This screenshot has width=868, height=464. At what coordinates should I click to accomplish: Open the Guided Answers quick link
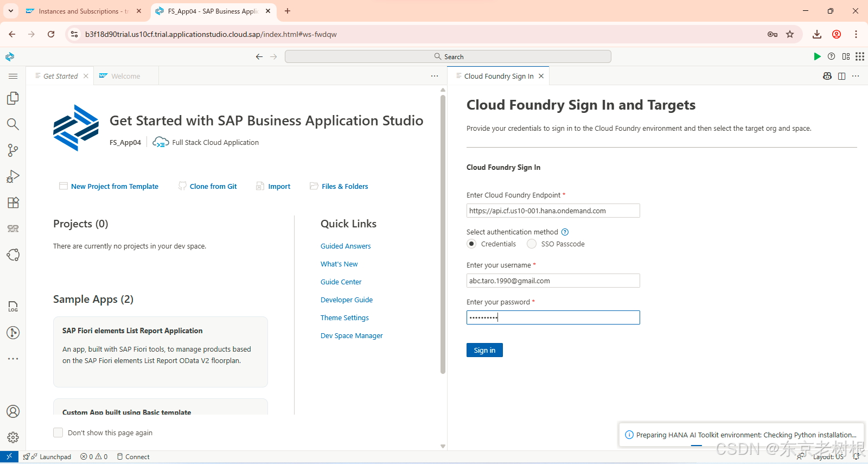346,246
